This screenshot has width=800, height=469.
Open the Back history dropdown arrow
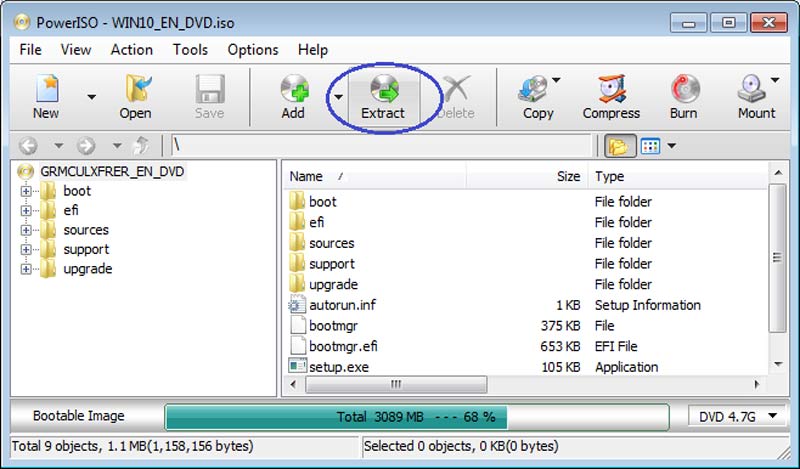(59, 146)
